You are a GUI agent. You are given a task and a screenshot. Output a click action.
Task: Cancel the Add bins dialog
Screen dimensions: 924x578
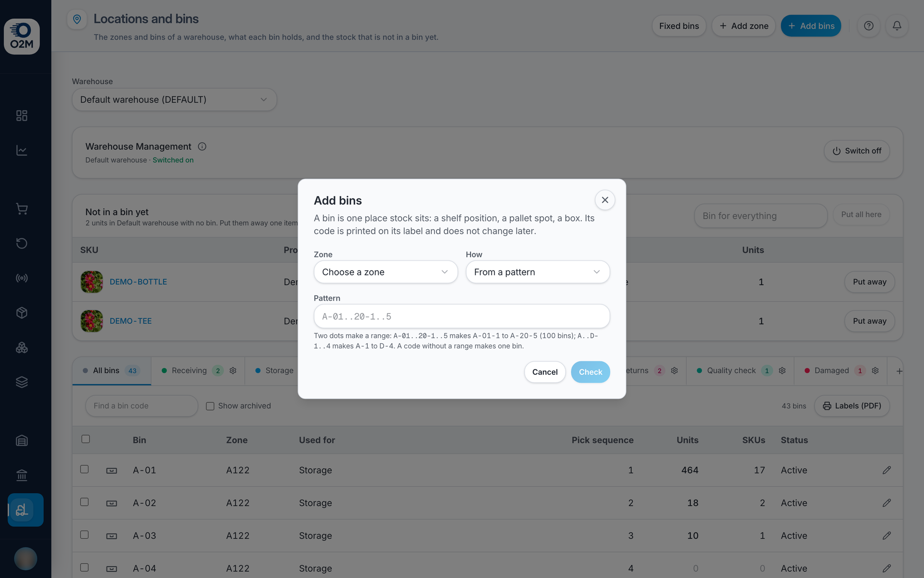tap(545, 372)
